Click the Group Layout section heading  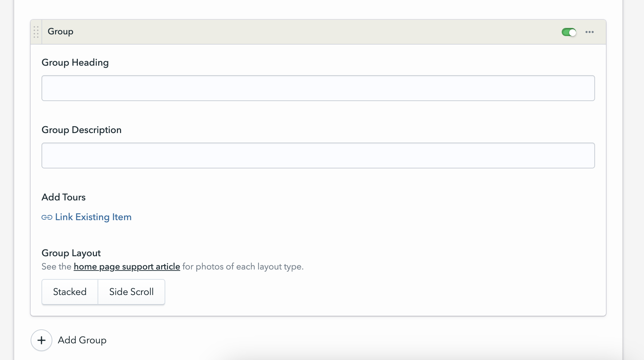[71, 253]
